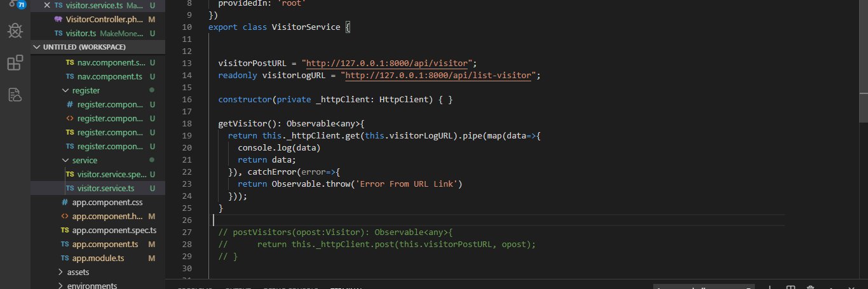Collapse the register folder
Screen dimensions: 868x289
pos(98,91)
